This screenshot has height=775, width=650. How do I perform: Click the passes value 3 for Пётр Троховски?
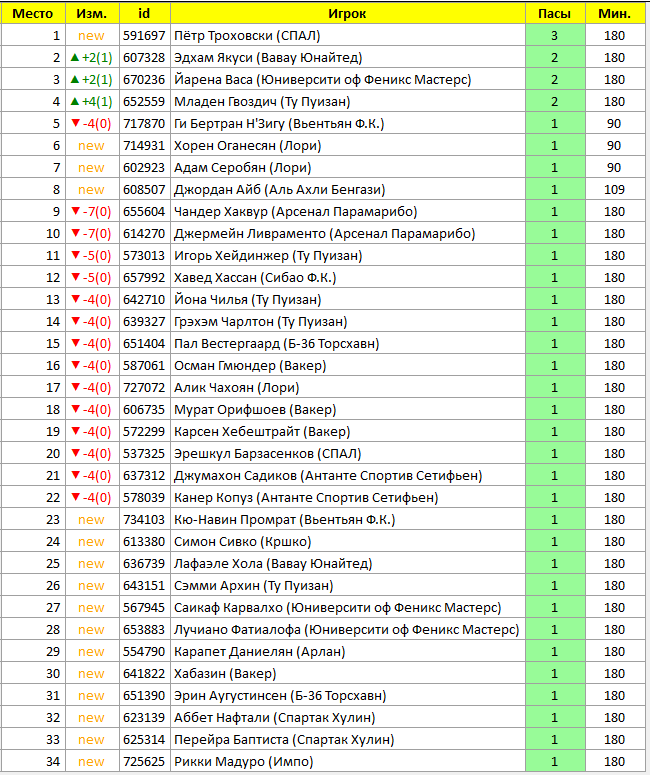tap(555, 36)
